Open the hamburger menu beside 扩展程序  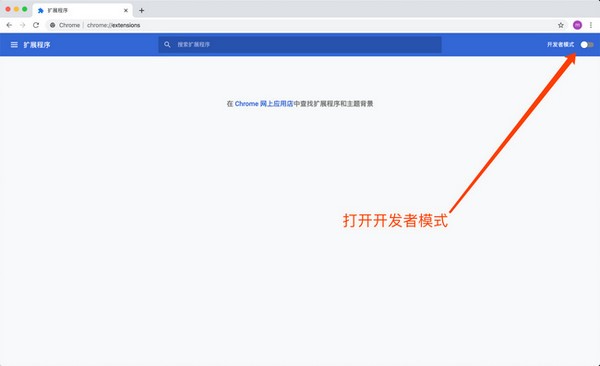(x=14, y=45)
